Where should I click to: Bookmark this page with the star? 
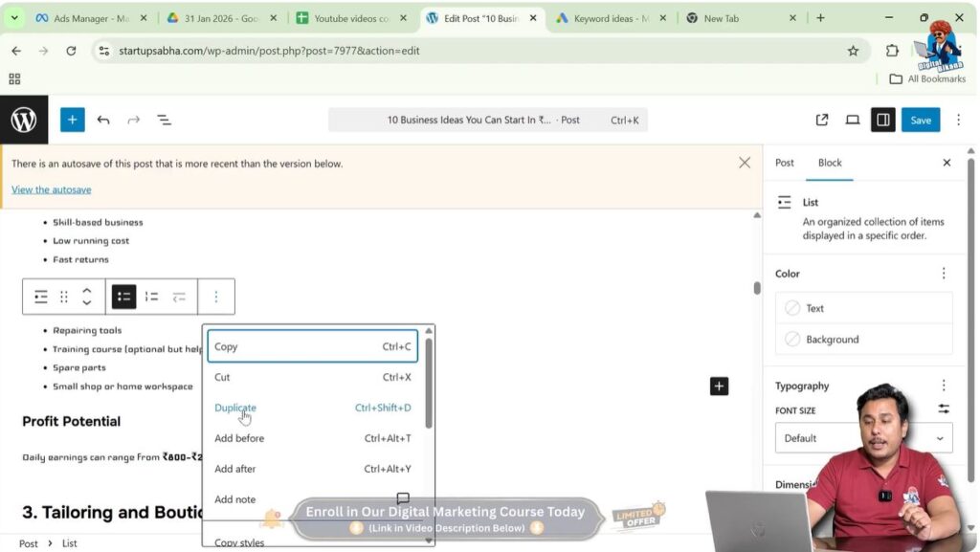[x=853, y=51]
